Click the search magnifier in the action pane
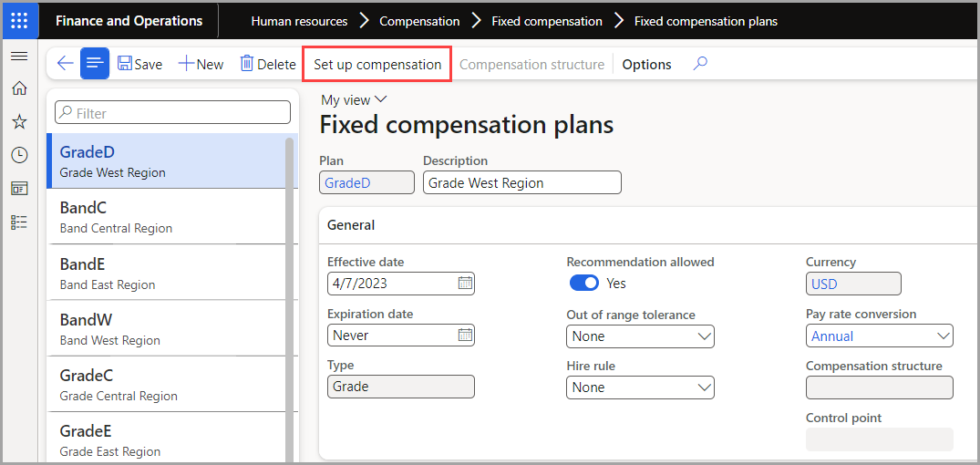Screen dimensions: 980x465 click(x=701, y=64)
